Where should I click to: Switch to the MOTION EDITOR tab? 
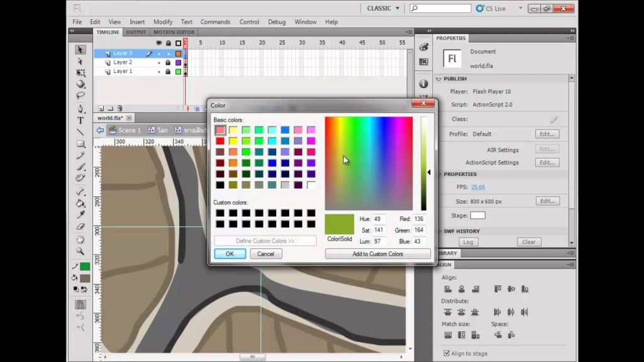click(x=174, y=32)
